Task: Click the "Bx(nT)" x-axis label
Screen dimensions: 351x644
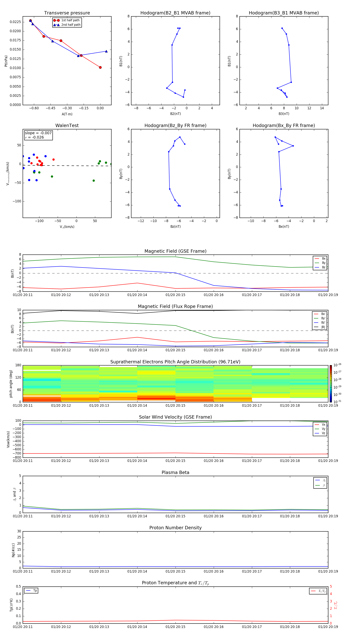Action: point(284,227)
